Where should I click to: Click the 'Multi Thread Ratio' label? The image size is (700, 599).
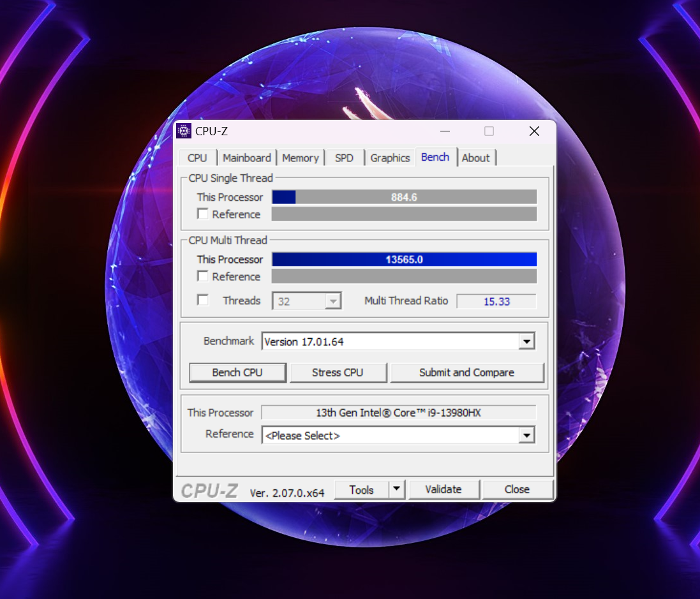click(406, 301)
